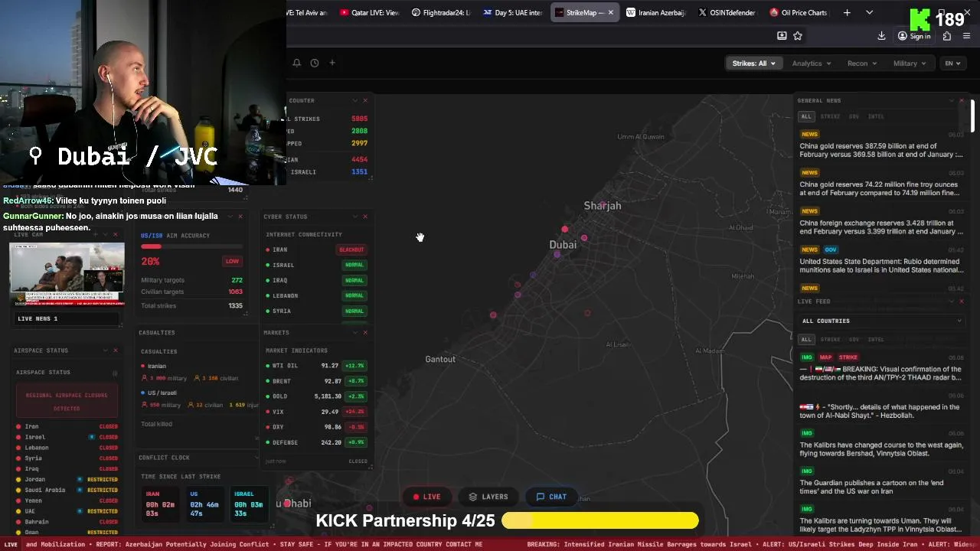Collapse the Strike Counter panel

pyautogui.click(x=354, y=100)
